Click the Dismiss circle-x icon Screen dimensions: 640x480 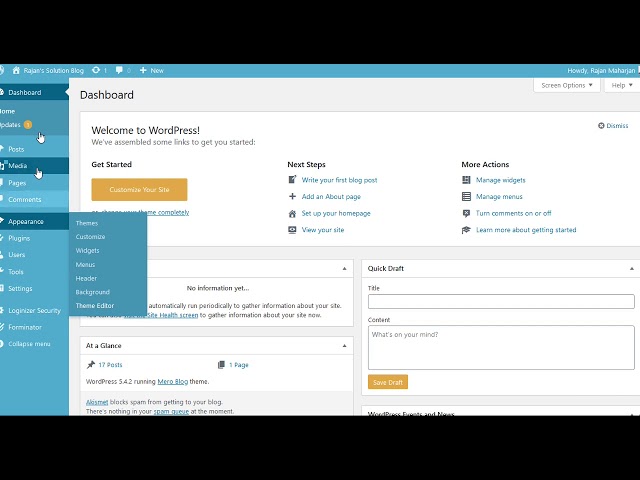601,126
